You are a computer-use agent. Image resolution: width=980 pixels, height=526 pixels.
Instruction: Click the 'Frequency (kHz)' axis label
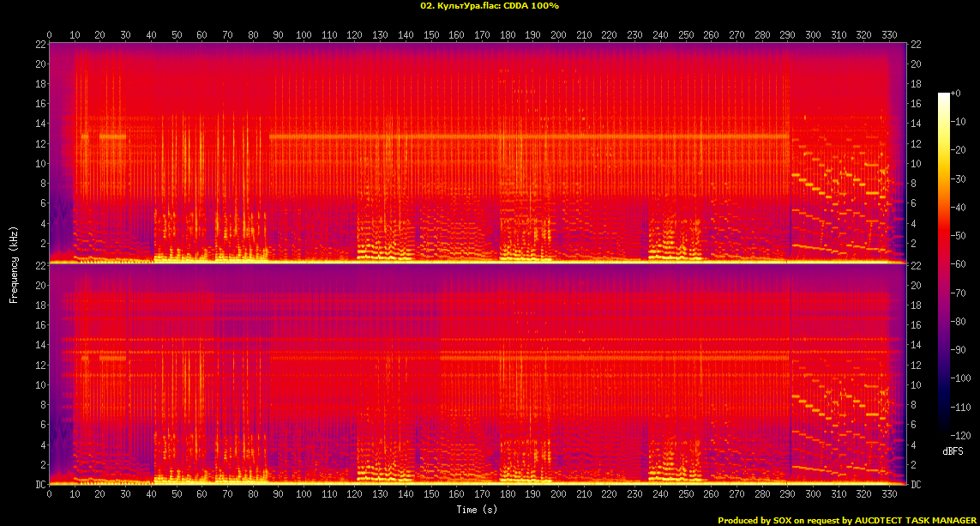tap(14, 264)
